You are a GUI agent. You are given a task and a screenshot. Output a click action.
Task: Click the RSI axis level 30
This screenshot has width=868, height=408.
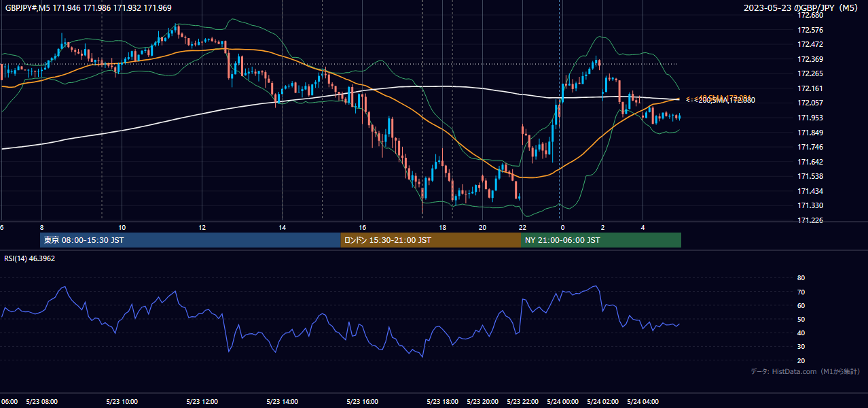801,347
